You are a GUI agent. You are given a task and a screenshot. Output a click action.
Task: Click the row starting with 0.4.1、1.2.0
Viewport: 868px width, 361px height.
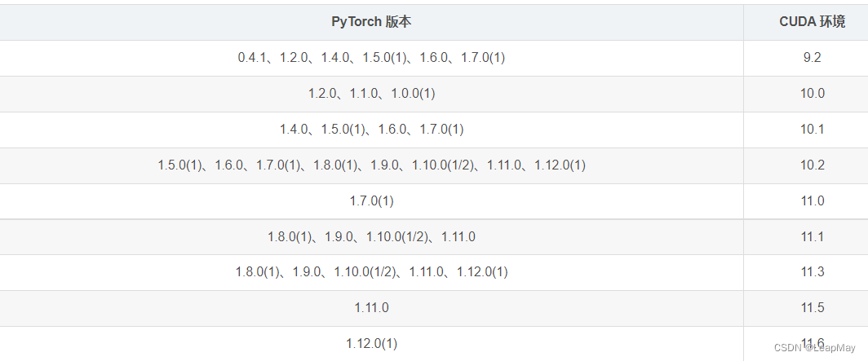click(x=371, y=58)
